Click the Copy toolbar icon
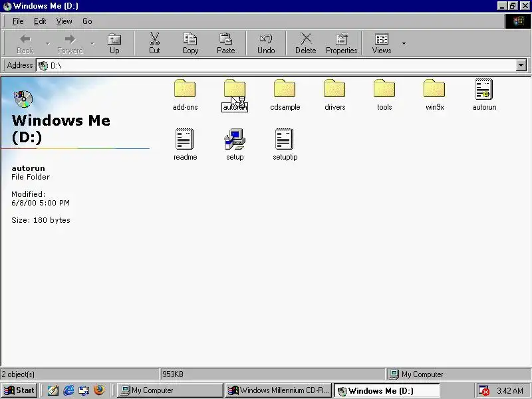532x399 pixels. coord(190,39)
